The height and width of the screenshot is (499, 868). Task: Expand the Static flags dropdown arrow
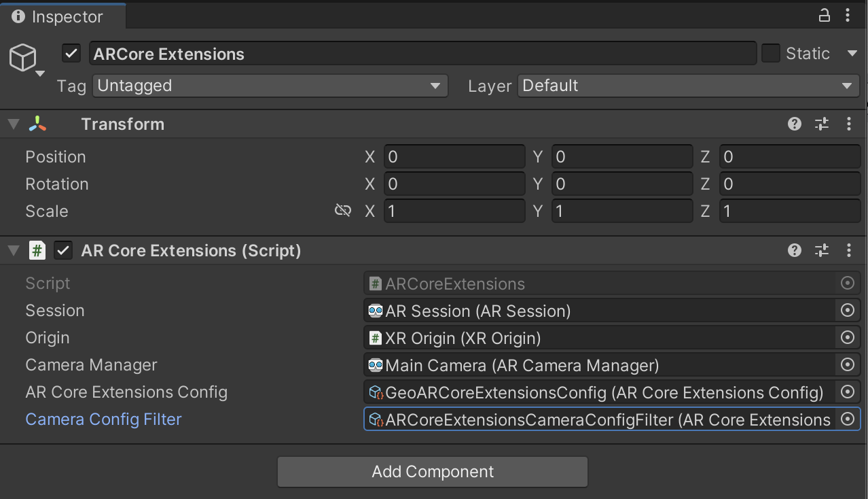[x=852, y=53]
